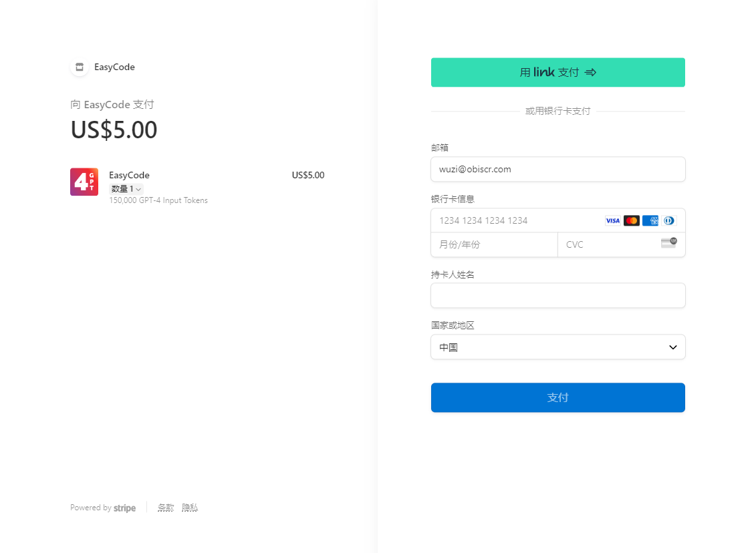This screenshot has height=553, width=756.
Task: Click the American Express card icon
Action: pos(650,220)
